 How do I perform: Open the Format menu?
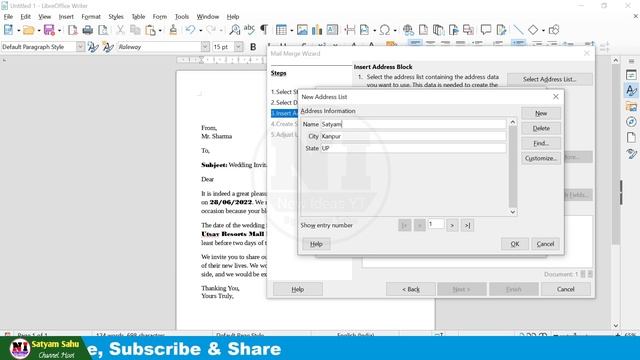(x=91, y=17)
